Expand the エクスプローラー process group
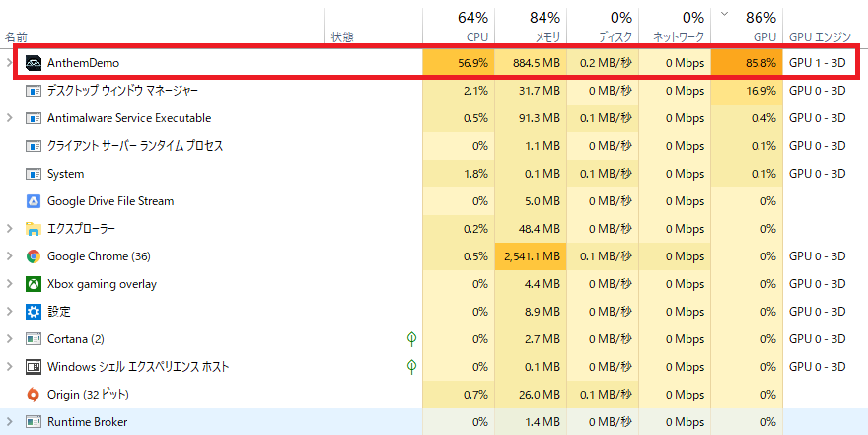 pos(9,229)
